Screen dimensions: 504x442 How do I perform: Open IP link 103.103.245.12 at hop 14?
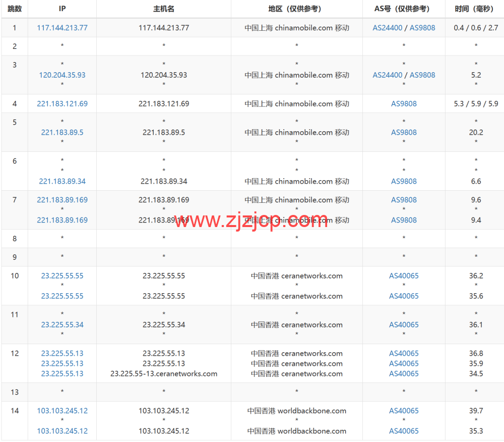62,410
